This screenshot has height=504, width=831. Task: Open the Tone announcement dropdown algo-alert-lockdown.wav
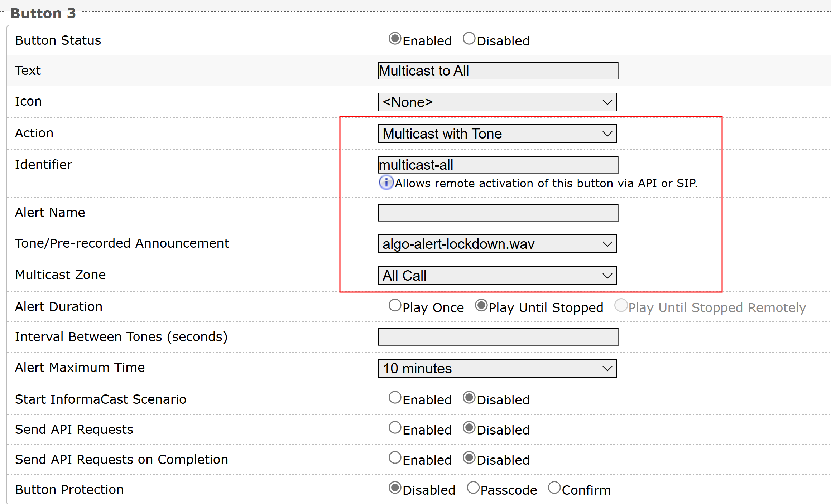[x=497, y=244]
